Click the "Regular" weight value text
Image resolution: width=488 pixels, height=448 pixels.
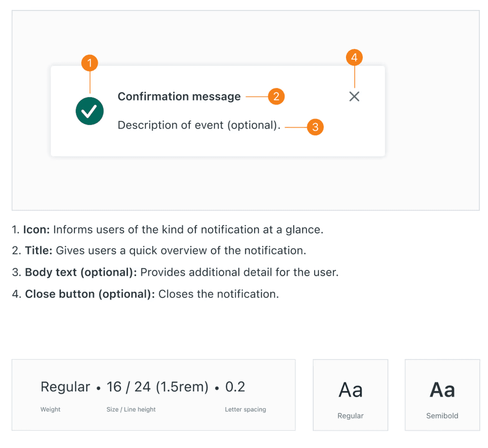point(65,387)
